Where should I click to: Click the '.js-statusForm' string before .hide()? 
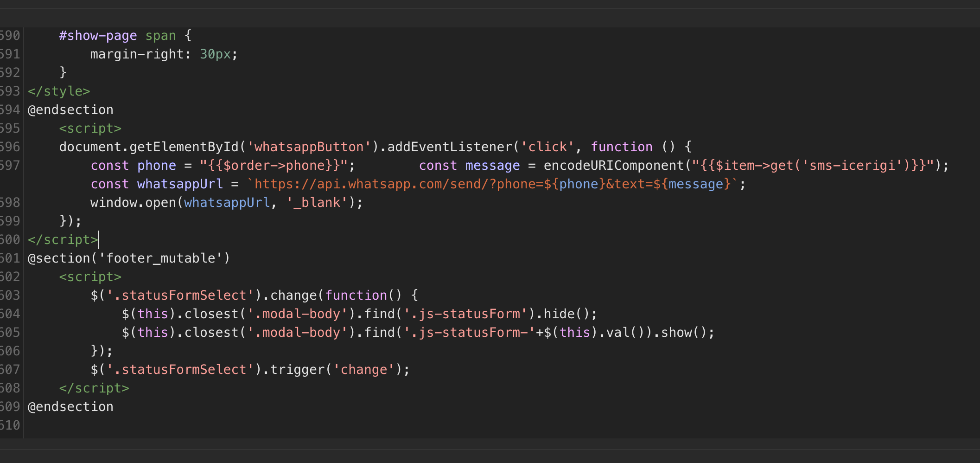[465, 314]
